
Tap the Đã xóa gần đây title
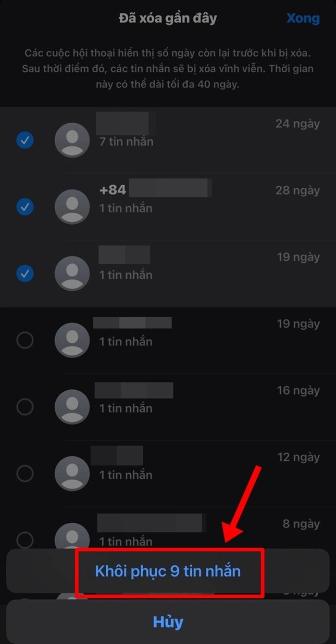[x=168, y=19]
